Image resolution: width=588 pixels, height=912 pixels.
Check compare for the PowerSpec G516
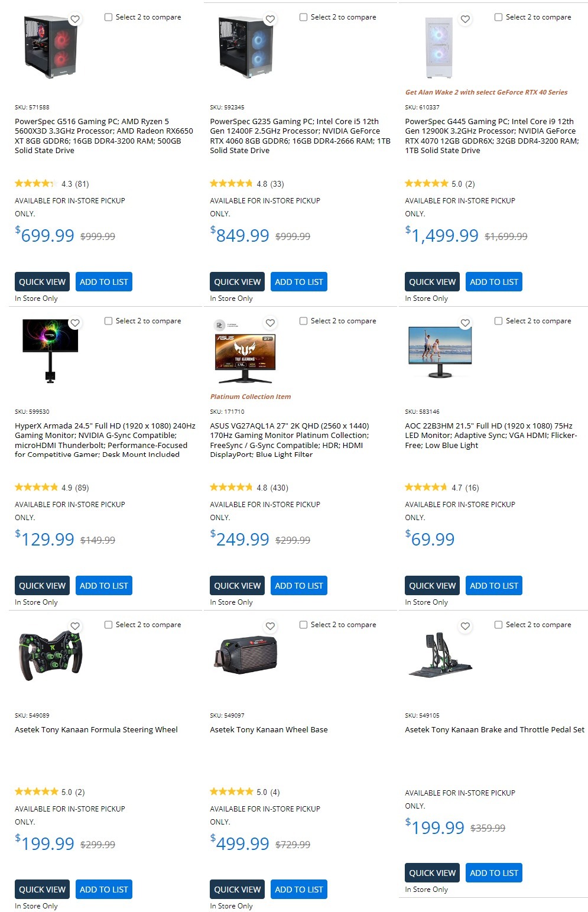pos(109,17)
